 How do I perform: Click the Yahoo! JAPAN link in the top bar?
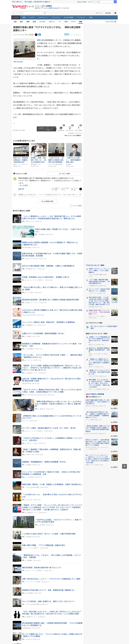(82, 2)
